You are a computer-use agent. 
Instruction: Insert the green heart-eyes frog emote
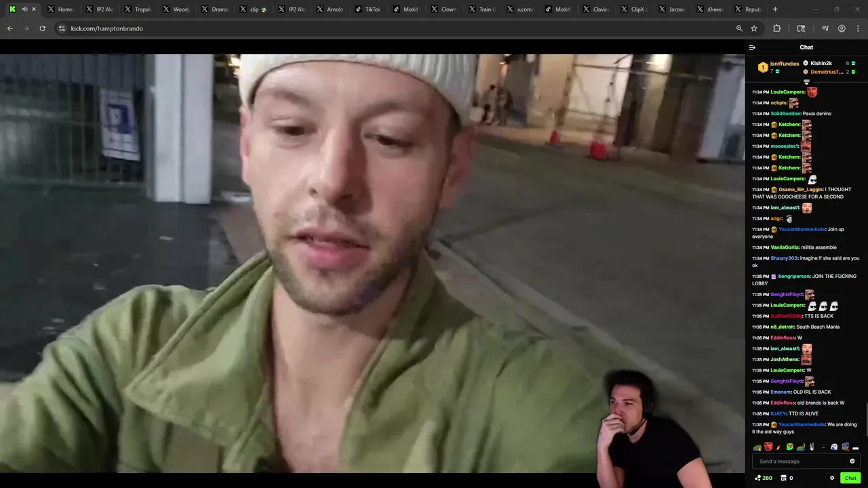click(790, 447)
